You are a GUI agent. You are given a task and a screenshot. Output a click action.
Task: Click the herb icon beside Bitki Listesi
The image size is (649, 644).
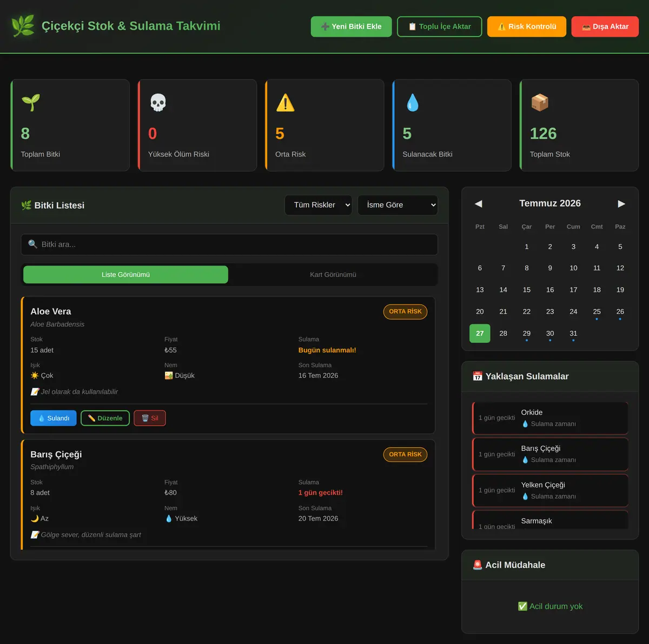coord(26,205)
